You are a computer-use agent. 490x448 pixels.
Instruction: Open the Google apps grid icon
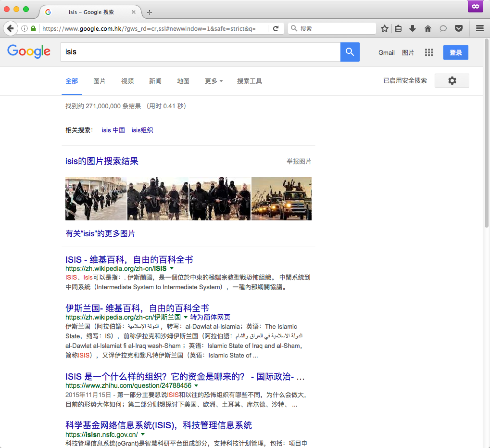click(429, 53)
